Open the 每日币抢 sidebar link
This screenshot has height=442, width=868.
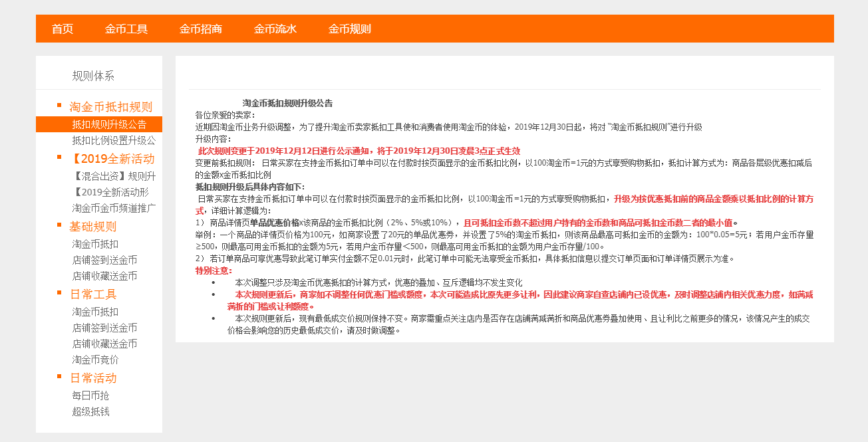point(90,395)
